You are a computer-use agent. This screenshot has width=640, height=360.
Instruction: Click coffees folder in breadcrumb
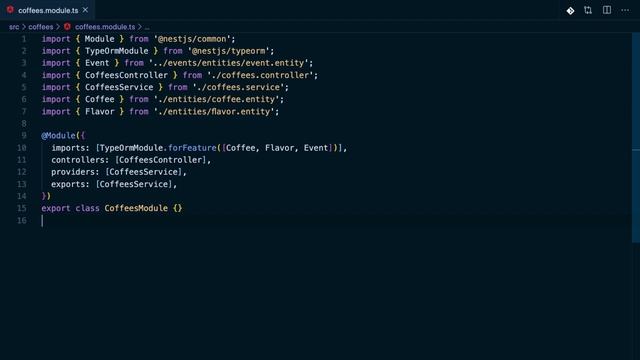[41, 27]
